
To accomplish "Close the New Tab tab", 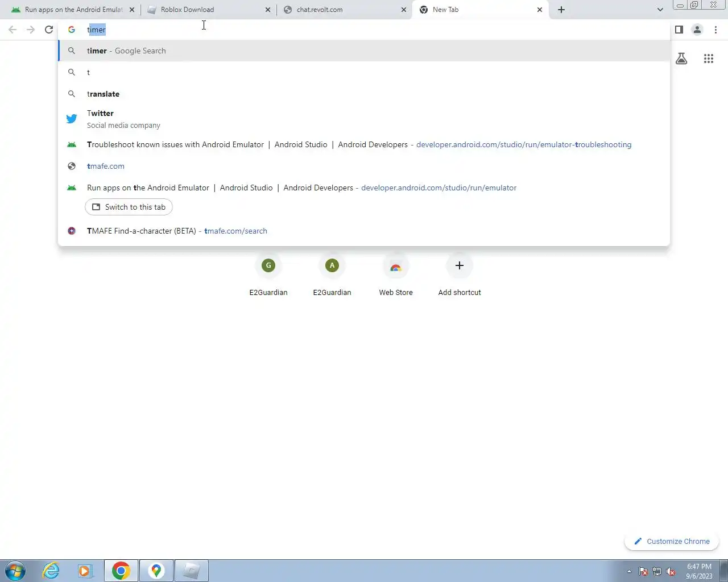I will tap(540, 10).
